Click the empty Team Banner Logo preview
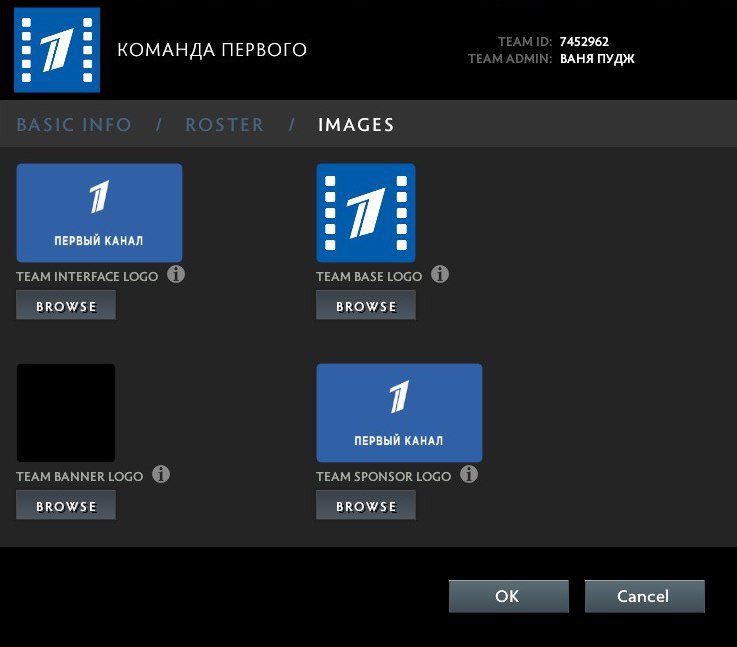 tap(66, 413)
